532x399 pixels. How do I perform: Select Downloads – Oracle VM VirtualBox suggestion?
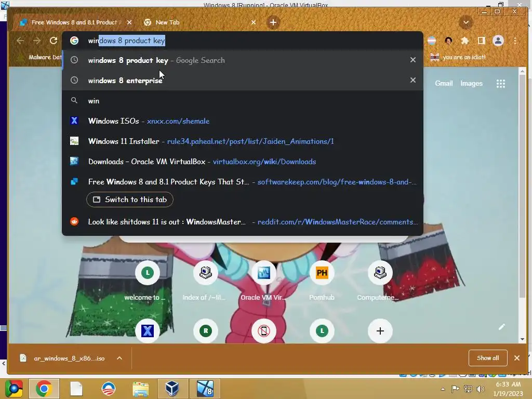(243, 162)
